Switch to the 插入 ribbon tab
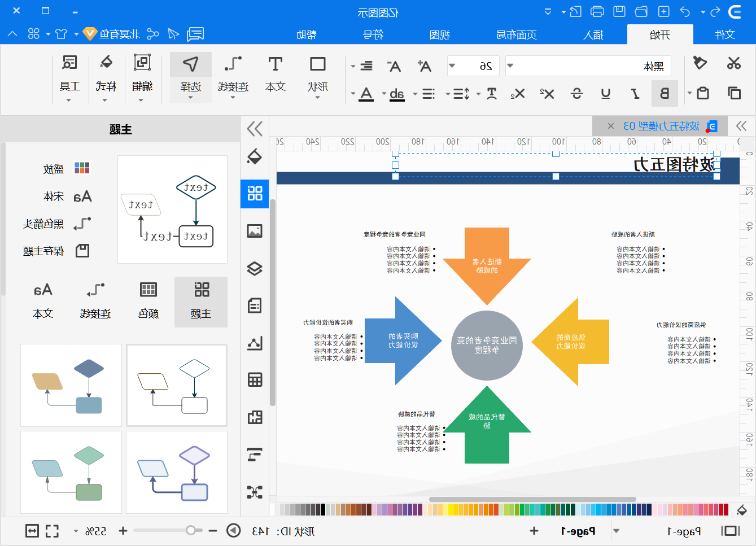Viewport: 756px width, 546px height. click(x=593, y=34)
